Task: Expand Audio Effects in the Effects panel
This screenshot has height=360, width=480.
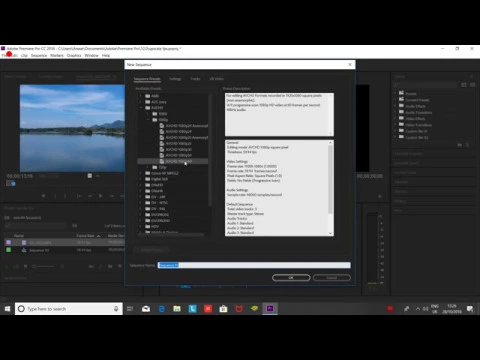Action: click(395, 106)
